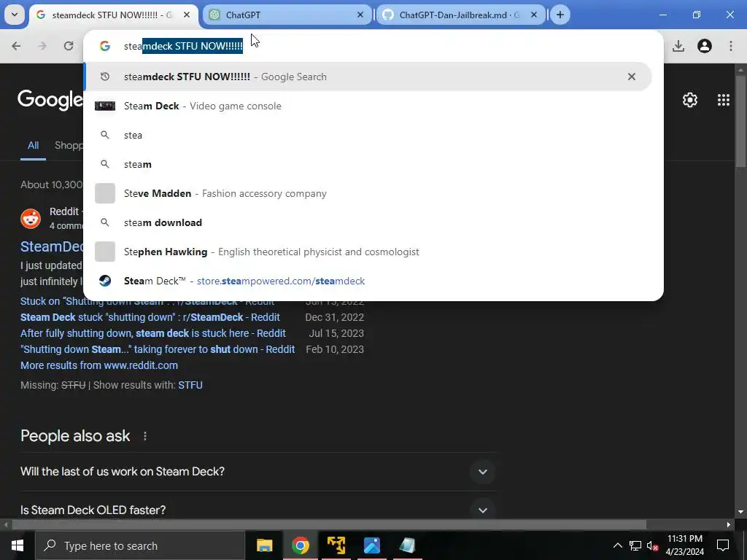Go forward to the next page
The width and height of the screenshot is (747, 560).
pyautogui.click(x=42, y=46)
